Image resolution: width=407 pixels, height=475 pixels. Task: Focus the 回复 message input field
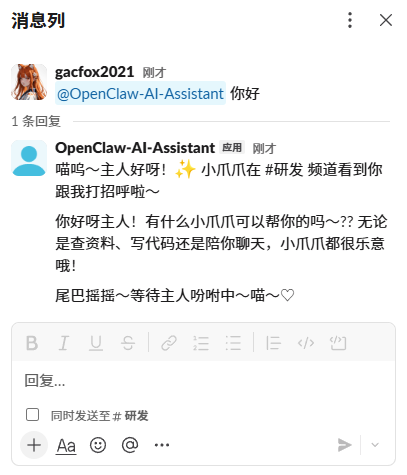(203, 381)
